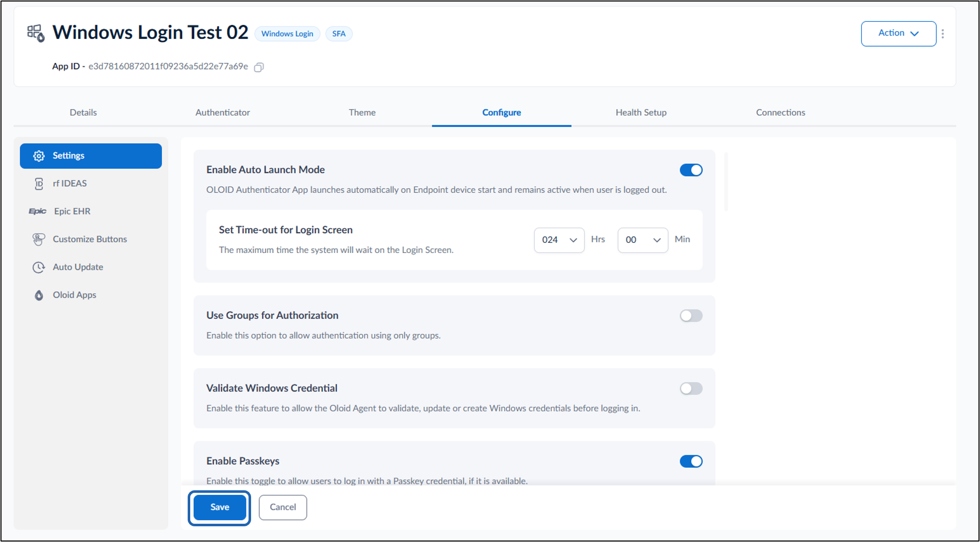This screenshot has height=542, width=980.
Task: Open Epic EHR label in sidebar
Action: pyautogui.click(x=73, y=211)
